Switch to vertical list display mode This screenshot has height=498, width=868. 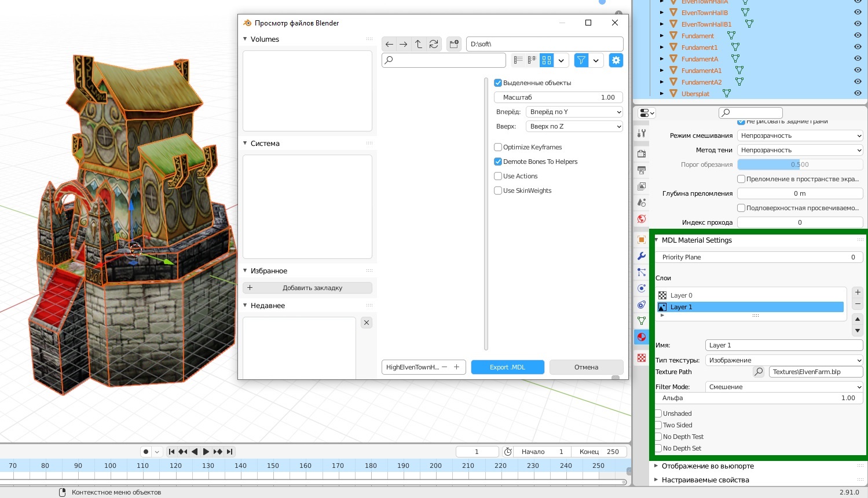point(518,60)
